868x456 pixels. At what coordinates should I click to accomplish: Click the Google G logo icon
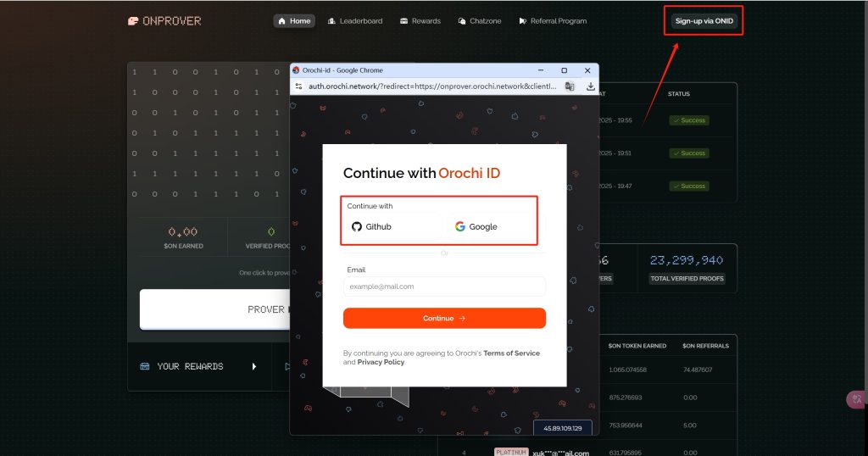(460, 226)
